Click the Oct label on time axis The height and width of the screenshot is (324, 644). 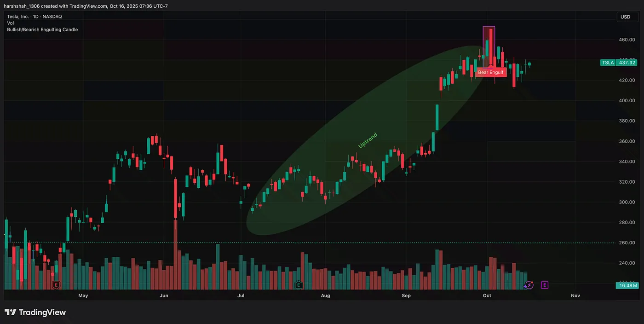tap(487, 295)
